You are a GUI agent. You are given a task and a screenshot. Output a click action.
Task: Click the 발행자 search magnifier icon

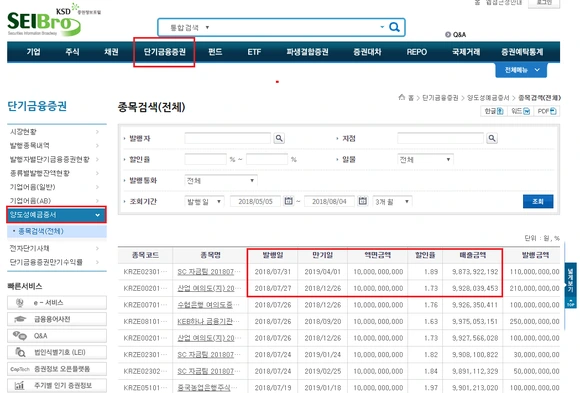tap(279, 138)
